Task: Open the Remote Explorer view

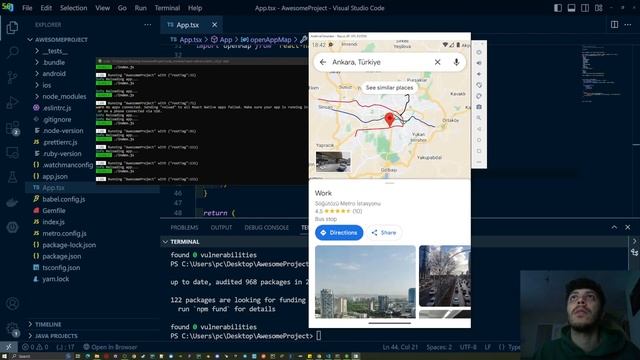Action: tap(12, 153)
